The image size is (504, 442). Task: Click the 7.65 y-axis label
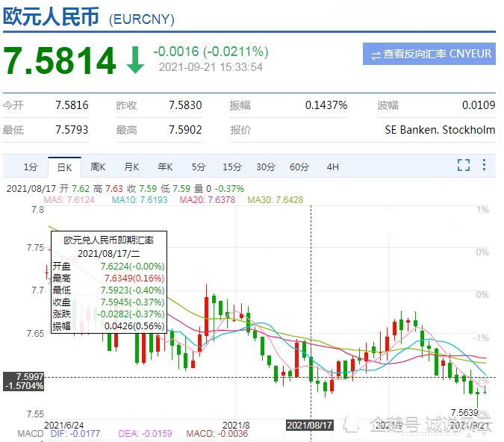35,333
